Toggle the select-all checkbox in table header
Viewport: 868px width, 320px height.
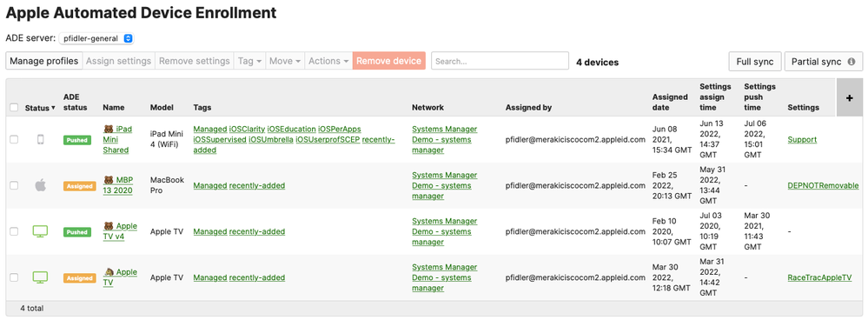(x=14, y=108)
